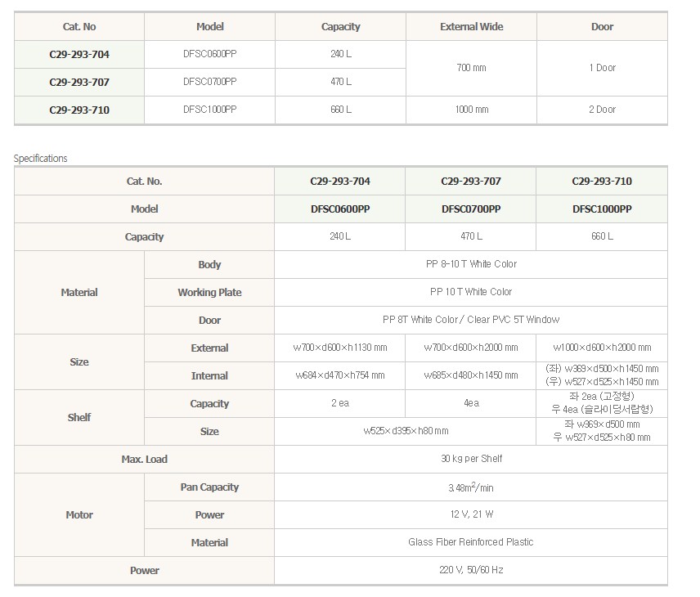
Task: Click the Clear PVC 5T Window door material cell
Action: (x=471, y=320)
